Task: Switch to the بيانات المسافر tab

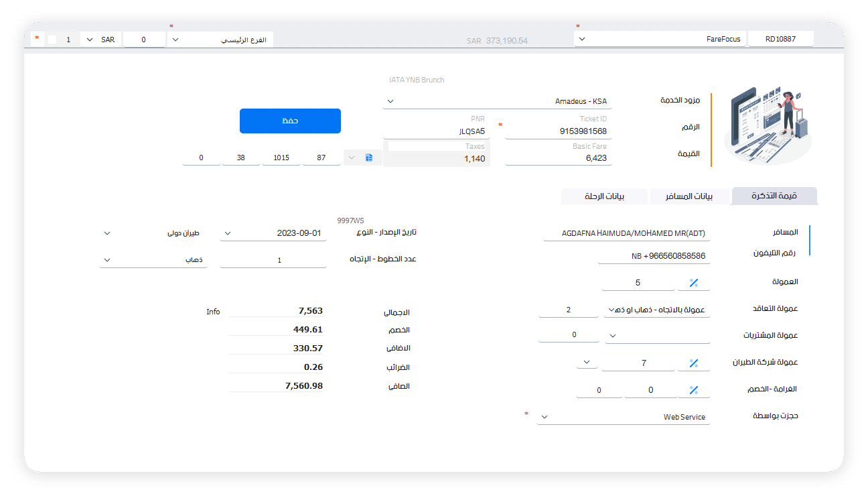Action: point(689,196)
